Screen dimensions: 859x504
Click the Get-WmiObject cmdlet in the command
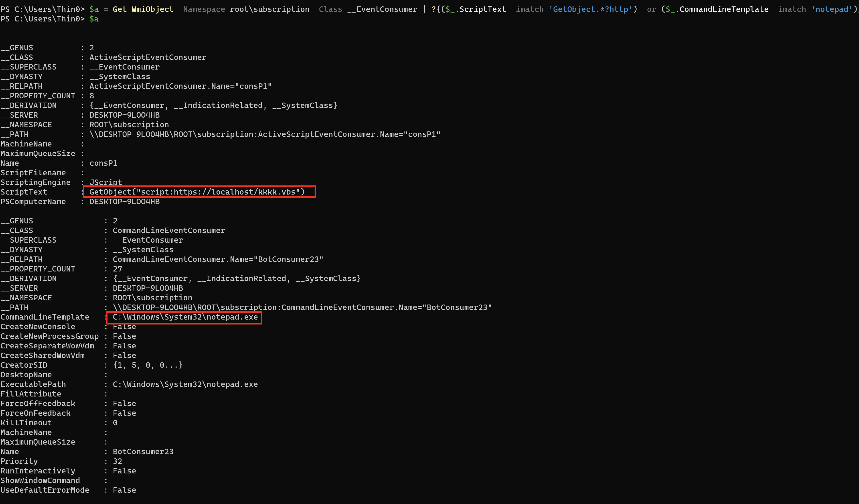point(143,9)
